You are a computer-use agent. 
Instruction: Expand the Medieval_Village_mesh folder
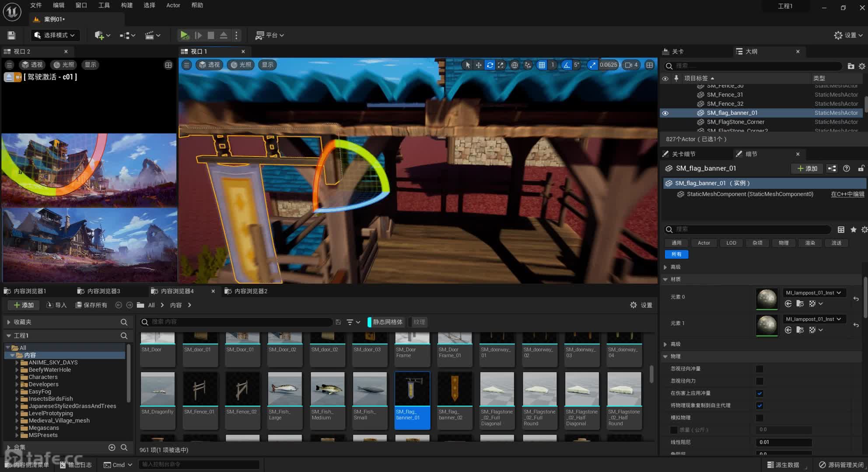[17, 420]
